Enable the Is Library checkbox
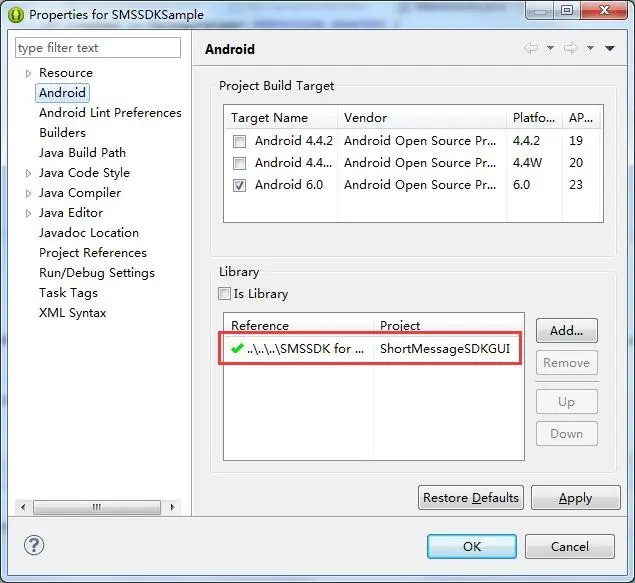The image size is (635, 583). coord(224,293)
